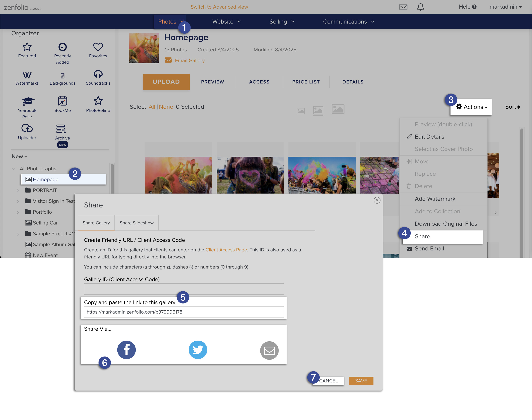
Task: Open the Selling menu
Action: tap(282, 22)
